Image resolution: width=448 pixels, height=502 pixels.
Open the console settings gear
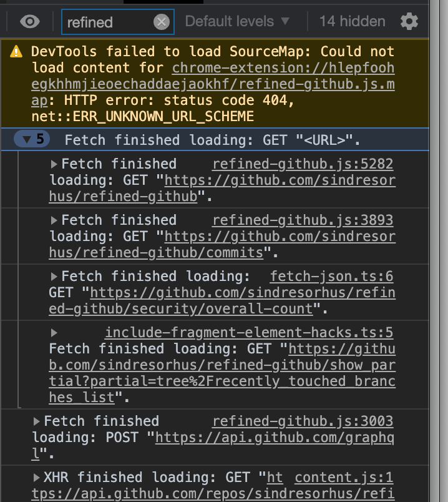click(x=411, y=21)
